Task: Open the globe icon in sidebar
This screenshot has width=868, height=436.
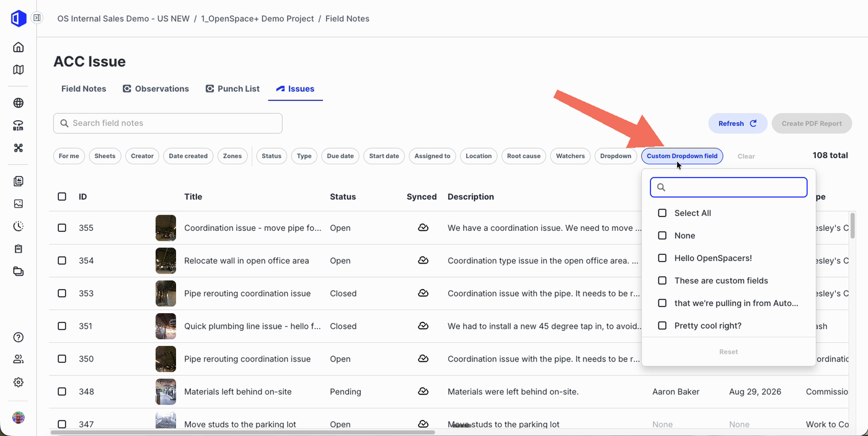Action: 19,103
